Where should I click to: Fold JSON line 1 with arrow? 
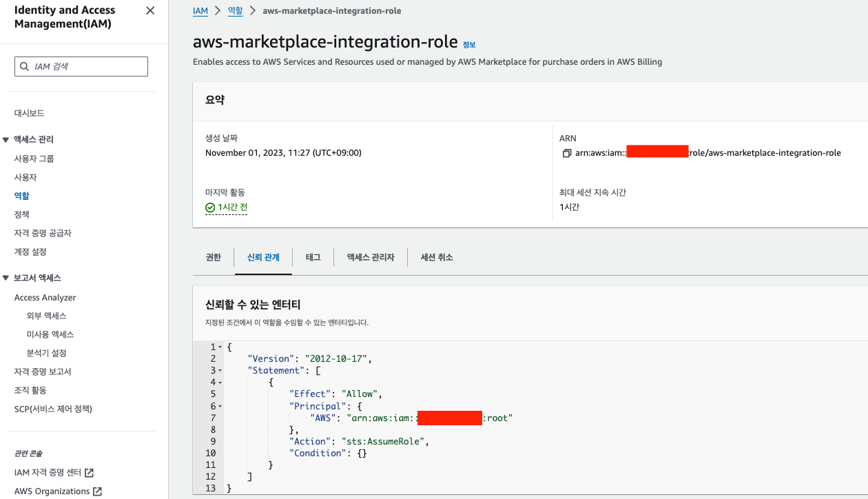pyautogui.click(x=220, y=347)
